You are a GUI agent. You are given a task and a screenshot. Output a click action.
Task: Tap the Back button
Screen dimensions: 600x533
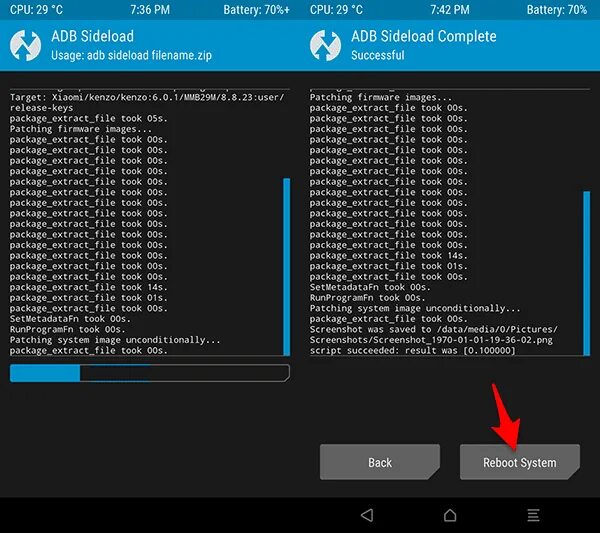tap(380, 462)
